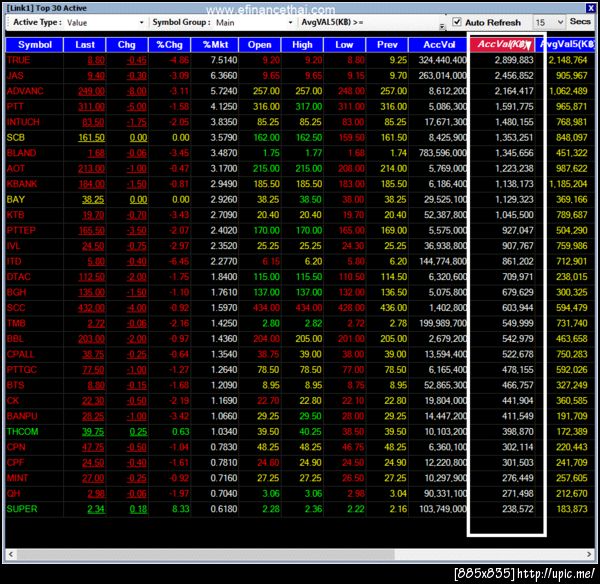The width and height of the screenshot is (600, 584).
Task: Select the PTTEP symbol
Action: (21, 230)
